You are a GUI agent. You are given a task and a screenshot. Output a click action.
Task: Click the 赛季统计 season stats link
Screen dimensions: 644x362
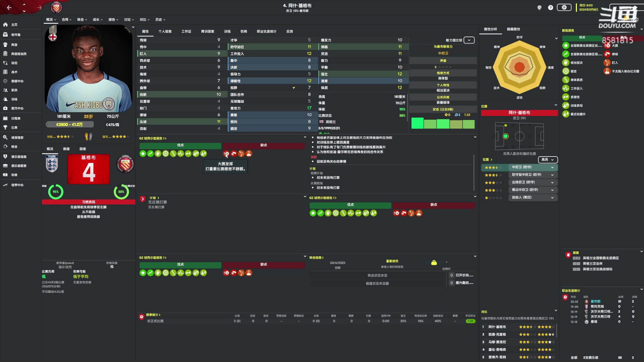(153, 315)
